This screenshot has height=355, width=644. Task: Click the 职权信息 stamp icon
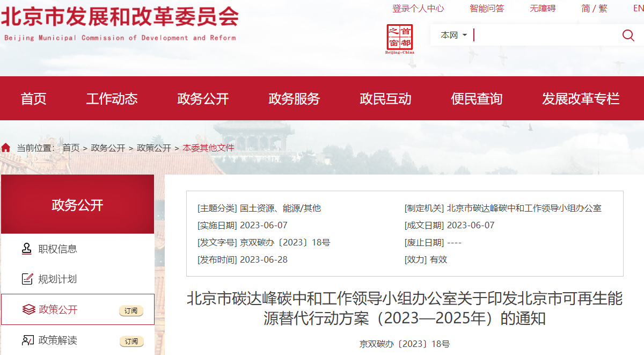pyautogui.click(x=27, y=249)
